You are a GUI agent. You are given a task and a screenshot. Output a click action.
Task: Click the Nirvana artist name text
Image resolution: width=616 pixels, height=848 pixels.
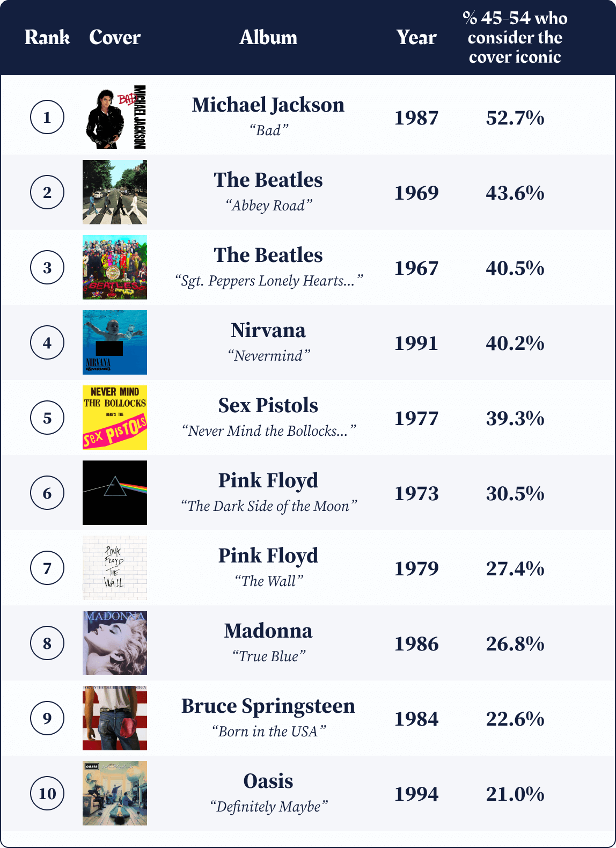tap(268, 330)
